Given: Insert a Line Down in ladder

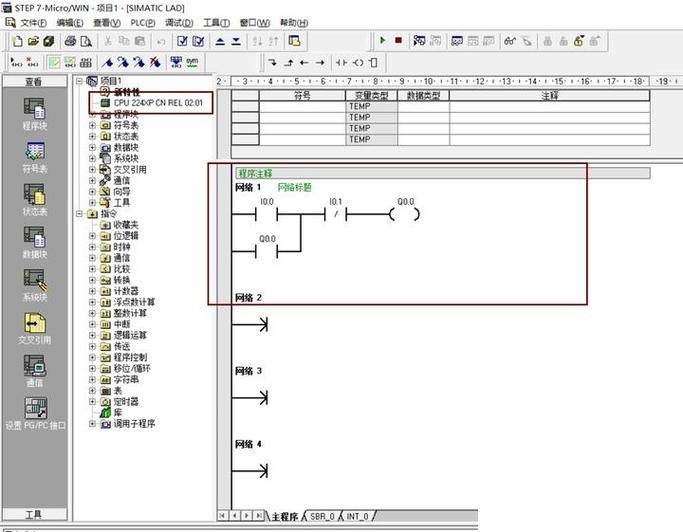Looking at the screenshot, I should tap(273, 63).
